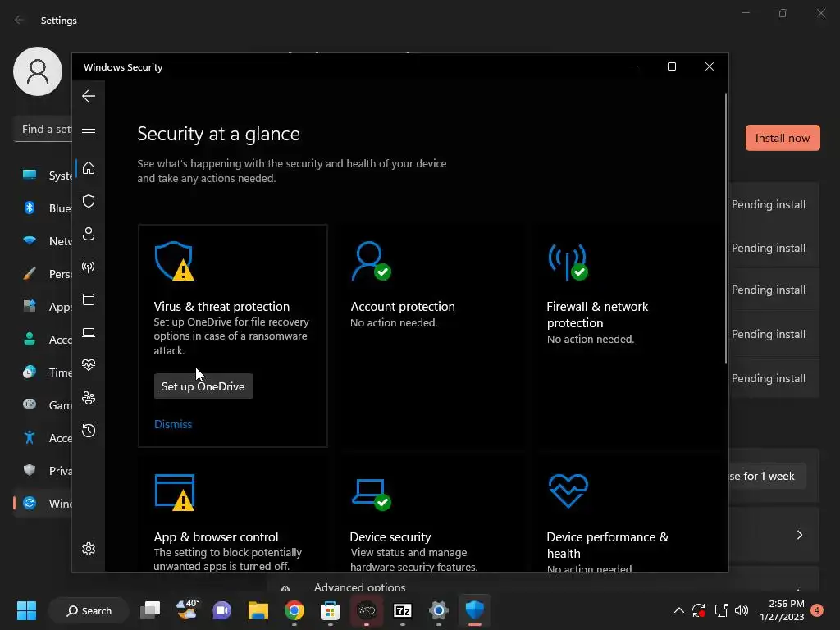Go back in Windows Security window
The width and height of the screenshot is (840, 630).
[89, 96]
